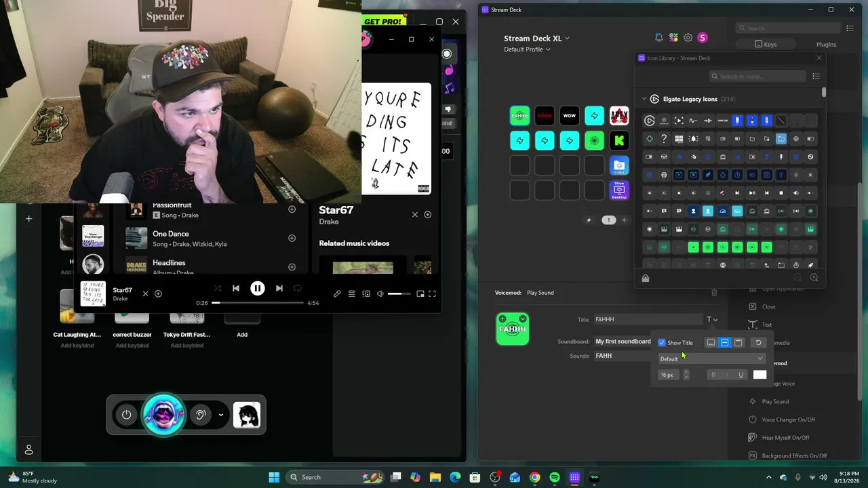Open key icon options chevron on FAHHH preview
868x488 pixels.
523,319
